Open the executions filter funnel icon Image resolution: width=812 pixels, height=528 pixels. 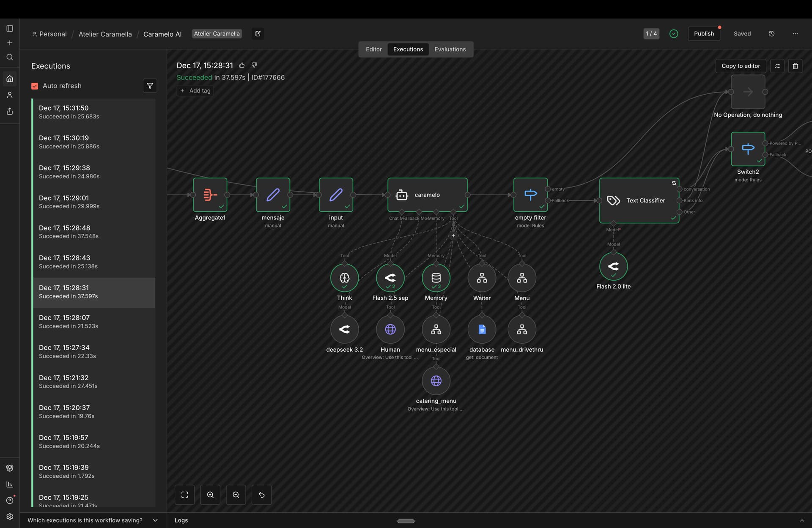click(150, 86)
